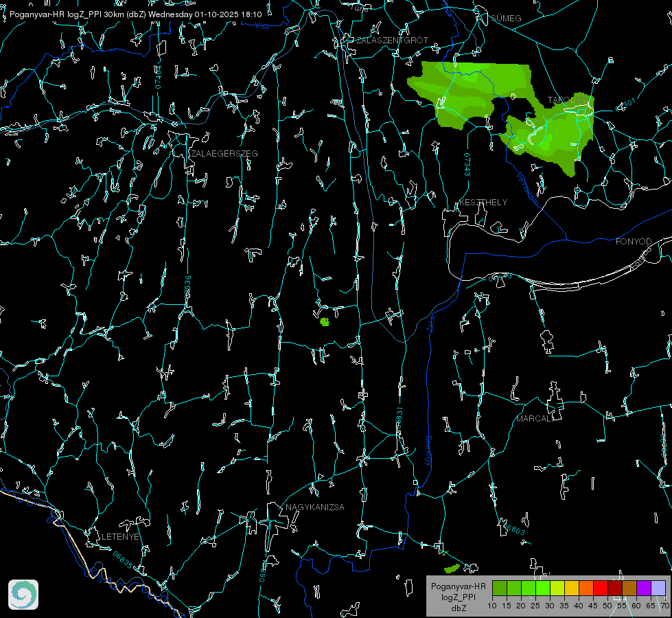Click the ZALASZENTGRÓT town label
Screen dimensions: 672x618
392,41
